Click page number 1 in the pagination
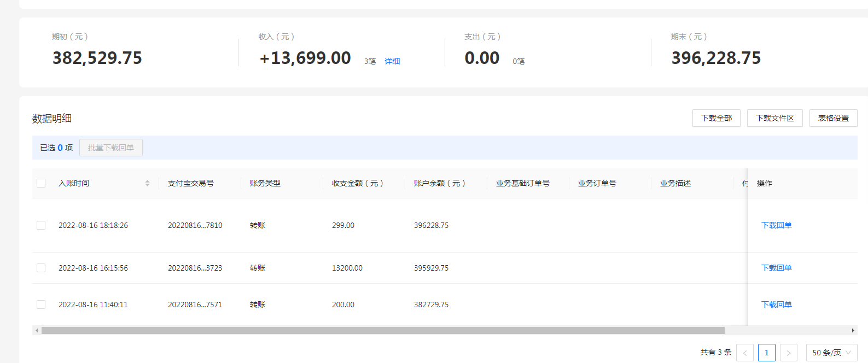 coord(767,353)
